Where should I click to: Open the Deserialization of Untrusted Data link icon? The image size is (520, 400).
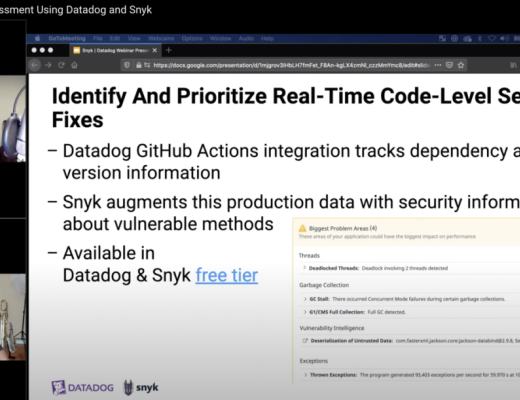point(305,341)
